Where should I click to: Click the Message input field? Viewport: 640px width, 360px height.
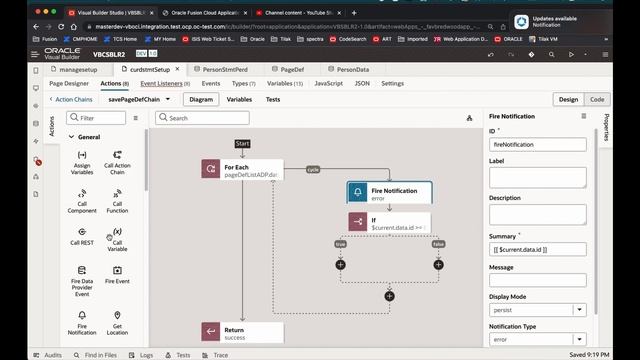tap(538, 280)
